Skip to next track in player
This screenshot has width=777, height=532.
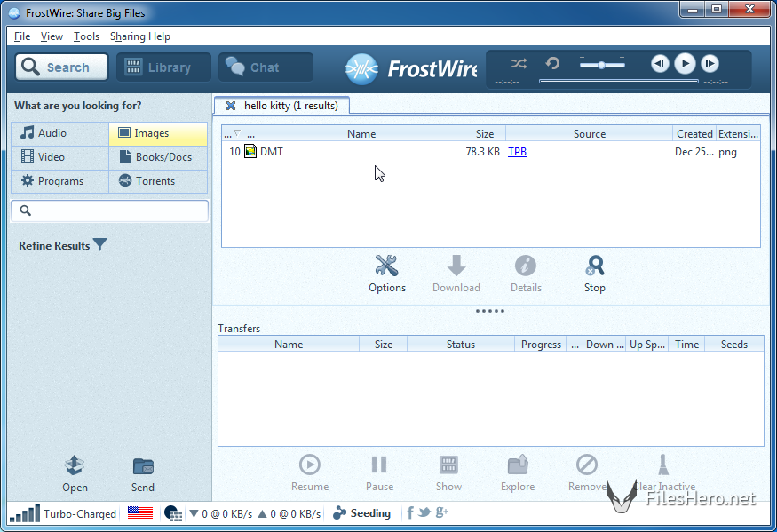tap(710, 63)
